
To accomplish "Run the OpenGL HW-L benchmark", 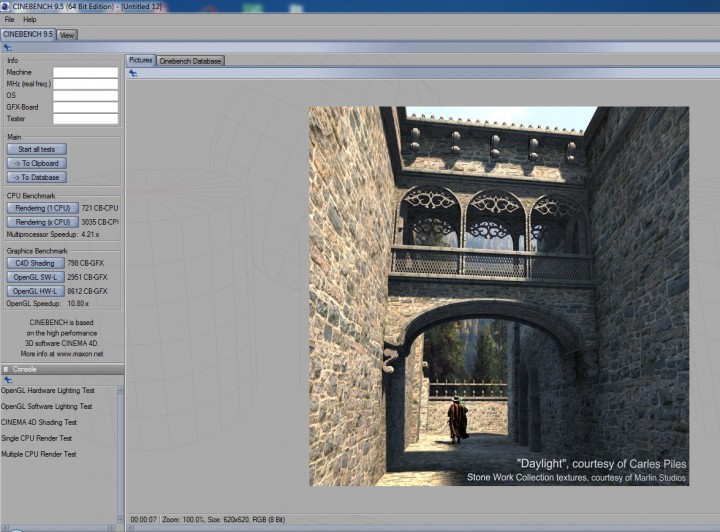I will [35, 291].
